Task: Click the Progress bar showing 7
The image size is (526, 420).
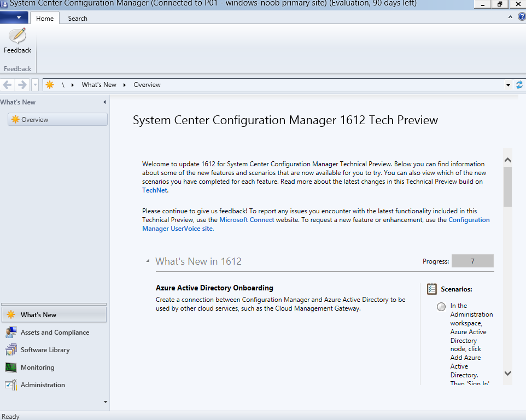Action: click(x=472, y=261)
